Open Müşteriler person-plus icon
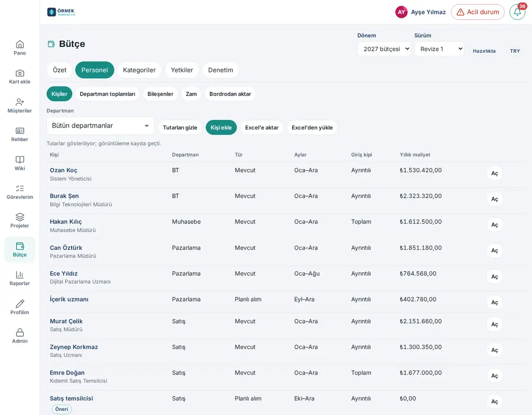The height and width of the screenshot is (415, 532). pyautogui.click(x=20, y=102)
